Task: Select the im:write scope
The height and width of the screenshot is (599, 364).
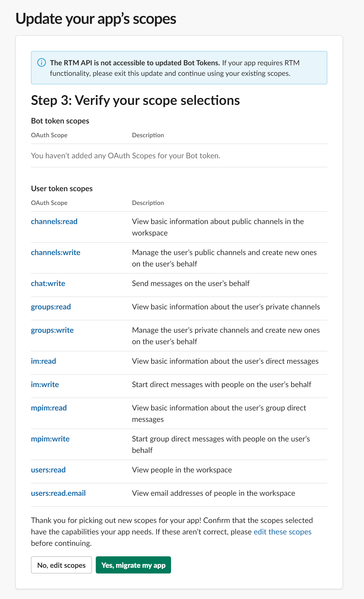Action: [45, 384]
